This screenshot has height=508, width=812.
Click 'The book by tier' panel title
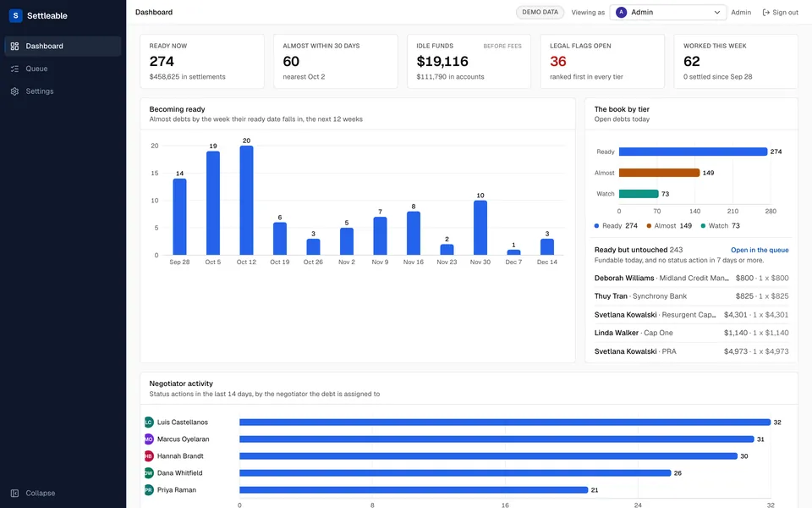point(622,109)
